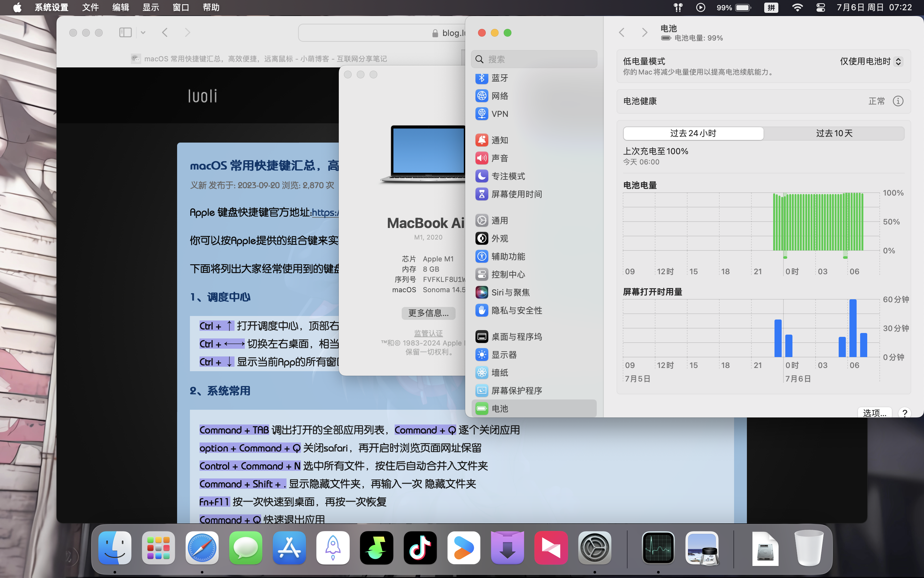Click 监管认证 link in About This Mac
The height and width of the screenshot is (578, 924).
pos(428,333)
